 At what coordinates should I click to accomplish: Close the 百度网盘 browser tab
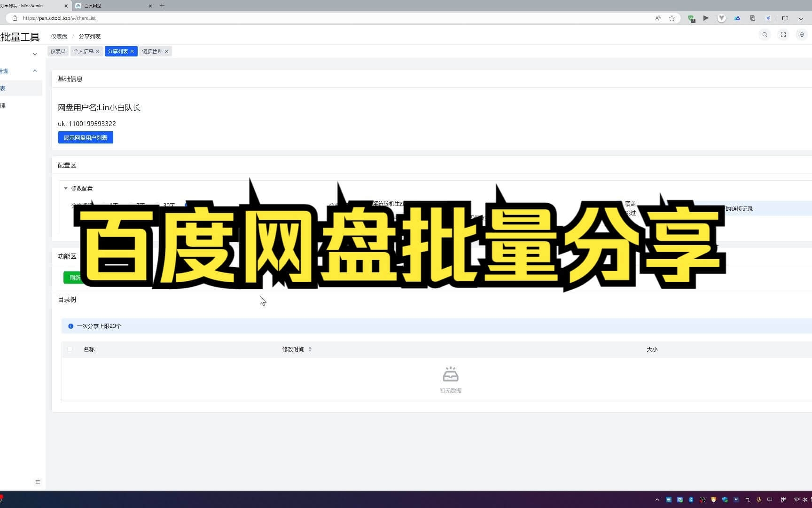(x=150, y=6)
